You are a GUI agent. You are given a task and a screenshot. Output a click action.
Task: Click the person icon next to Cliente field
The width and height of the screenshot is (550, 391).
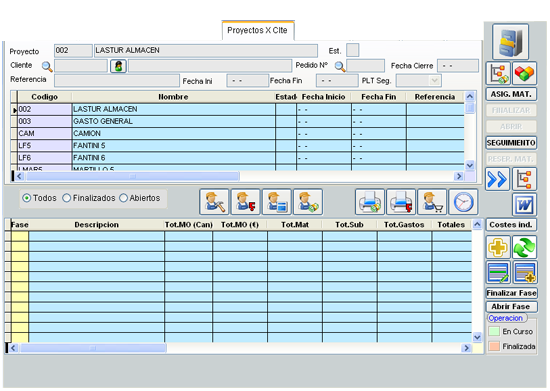click(x=119, y=66)
